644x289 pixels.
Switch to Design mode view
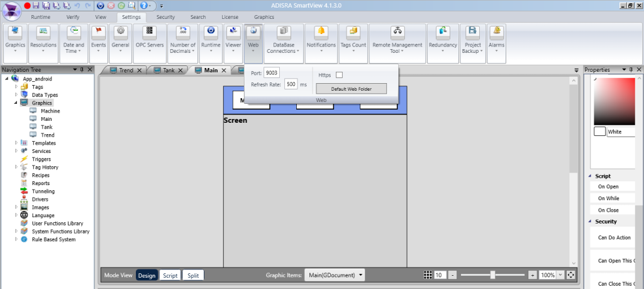[x=147, y=275]
